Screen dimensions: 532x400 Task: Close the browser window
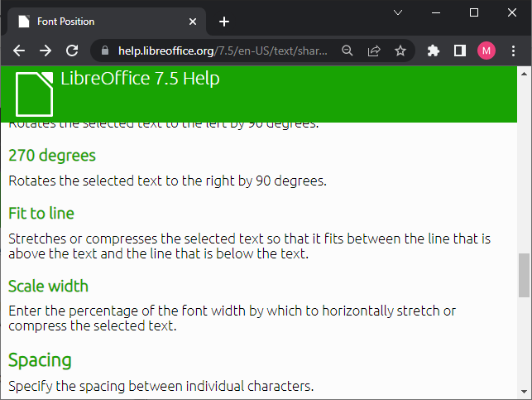pyautogui.click(x=512, y=13)
